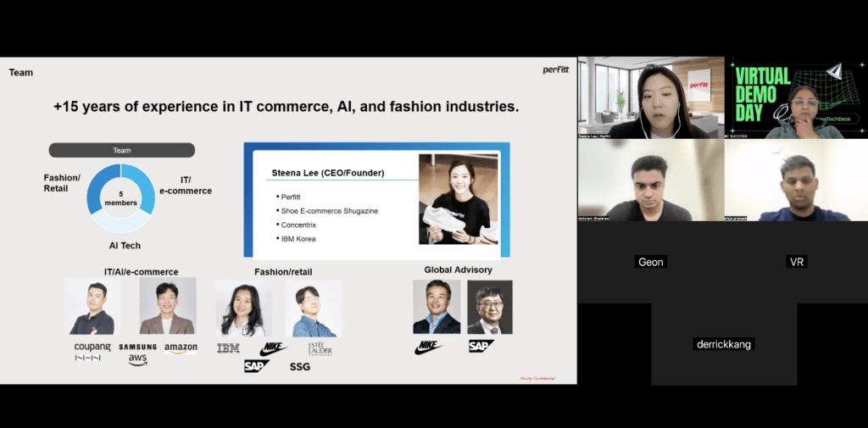Image resolution: width=868 pixels, height=428 pixels.
Task: Click the Nike logo under Global Advisory
Action: [x=428, y=347]
